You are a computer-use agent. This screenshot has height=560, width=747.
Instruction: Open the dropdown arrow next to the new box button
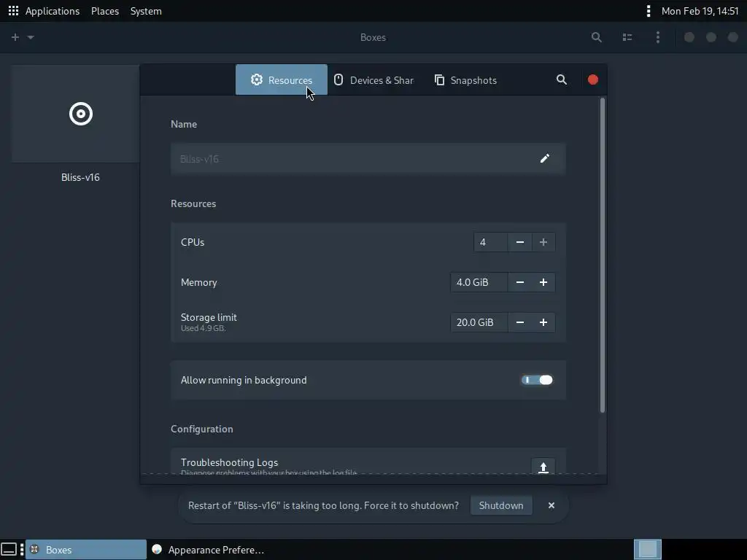31,37
